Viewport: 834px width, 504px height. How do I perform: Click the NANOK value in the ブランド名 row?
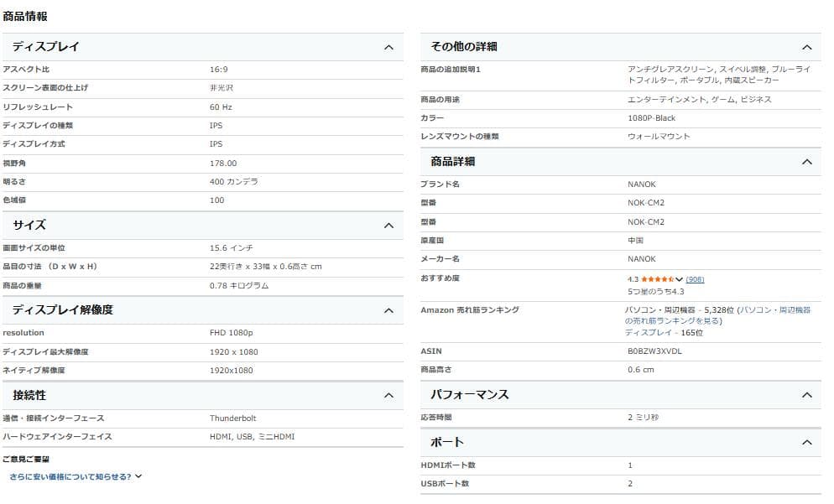pos(642,184)
